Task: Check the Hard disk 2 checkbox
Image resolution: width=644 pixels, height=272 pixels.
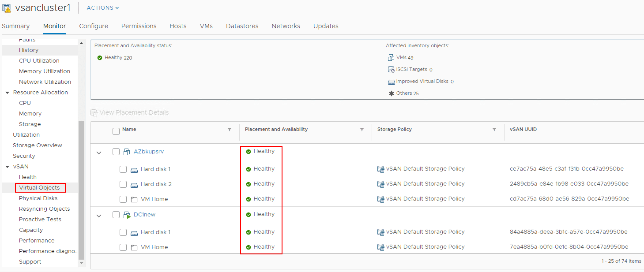Action: pyautogui.click(x=123, y=184)
